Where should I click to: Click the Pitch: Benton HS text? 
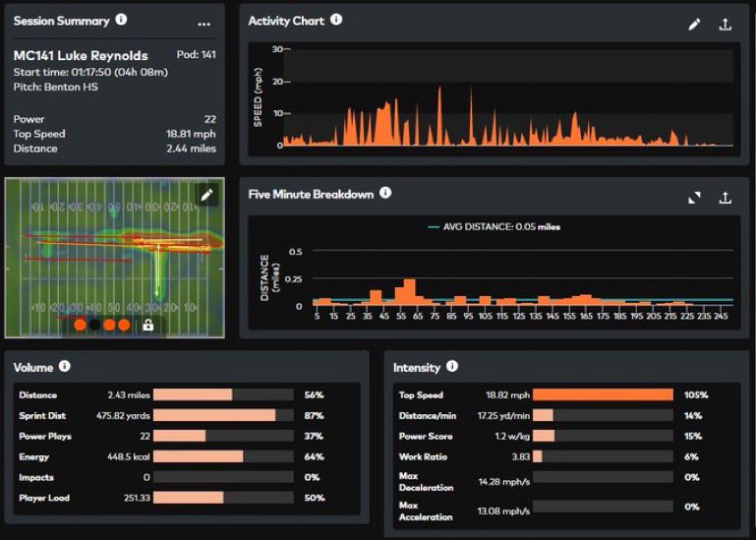click(x=55, y=87)
